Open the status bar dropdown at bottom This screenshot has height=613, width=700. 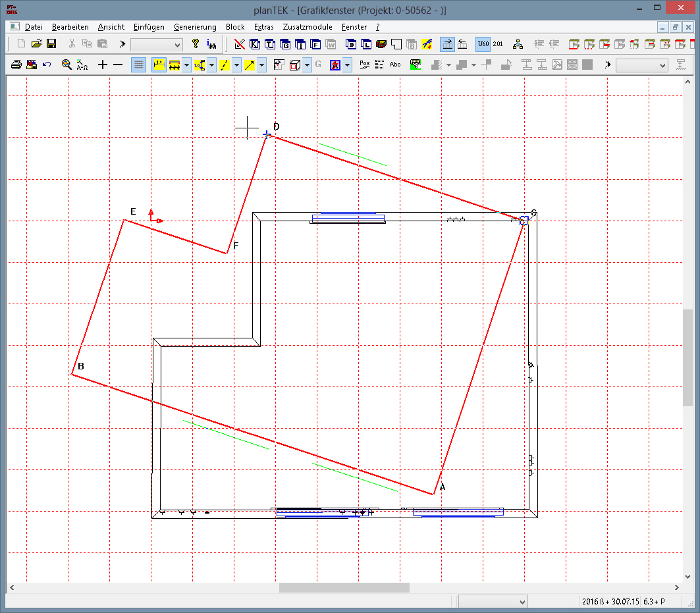[493, 602]
